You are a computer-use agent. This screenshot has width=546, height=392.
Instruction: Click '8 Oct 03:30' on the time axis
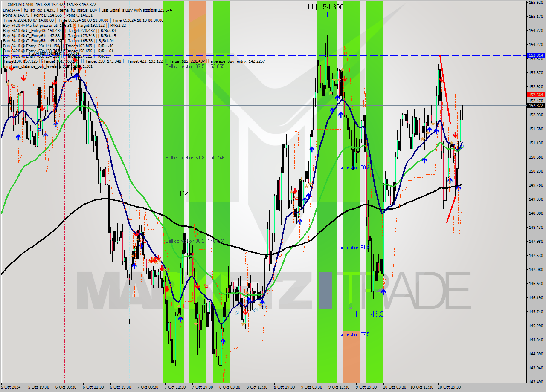[x=229, y=387]
